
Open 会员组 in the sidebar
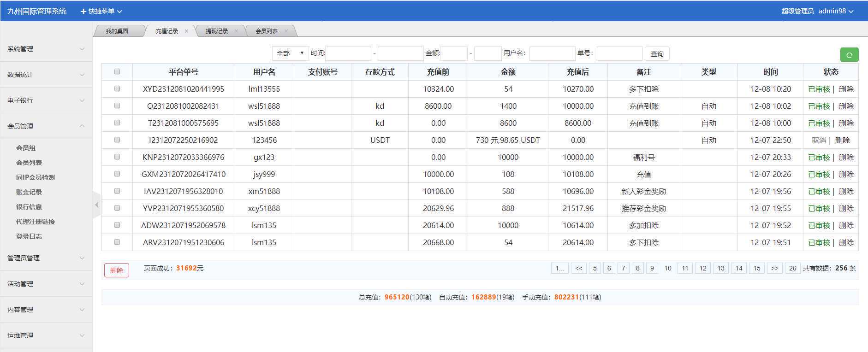[x=26, y=148]
